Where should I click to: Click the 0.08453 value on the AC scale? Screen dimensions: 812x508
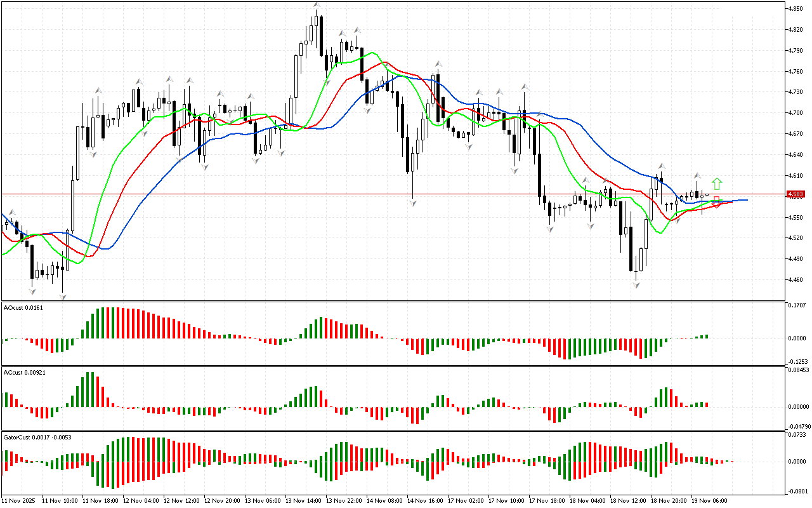pyautogui.click(x=797, y=369)
